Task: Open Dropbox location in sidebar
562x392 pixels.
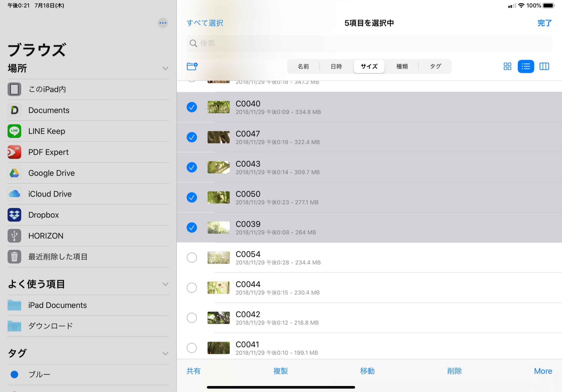Action: click(44, 215)
